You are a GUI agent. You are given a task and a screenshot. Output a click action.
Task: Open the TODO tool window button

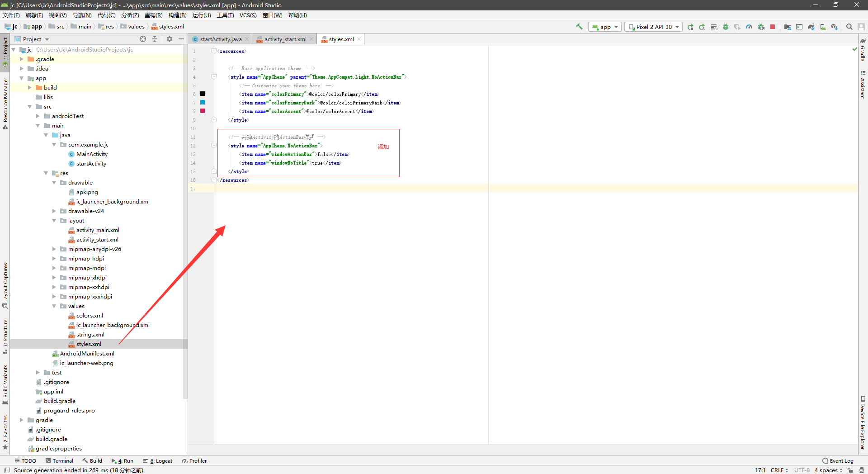click(25, 461)
